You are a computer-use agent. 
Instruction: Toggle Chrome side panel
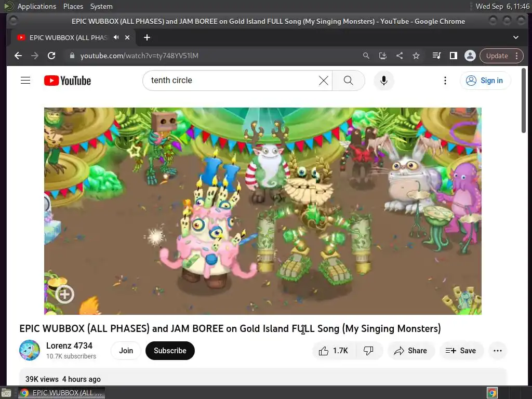(453, 56)
